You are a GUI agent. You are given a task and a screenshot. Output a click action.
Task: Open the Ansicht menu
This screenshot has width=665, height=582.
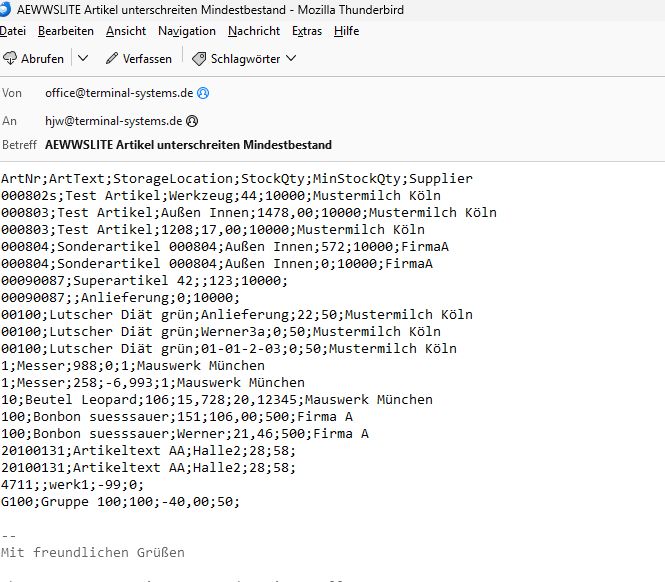[125, 31]
